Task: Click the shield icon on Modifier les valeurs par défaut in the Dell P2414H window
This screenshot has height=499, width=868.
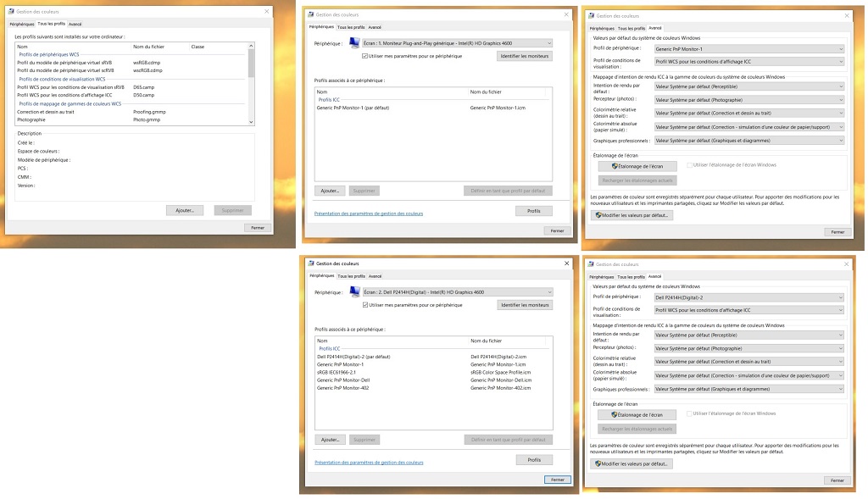Action: (x=598, y=463)
